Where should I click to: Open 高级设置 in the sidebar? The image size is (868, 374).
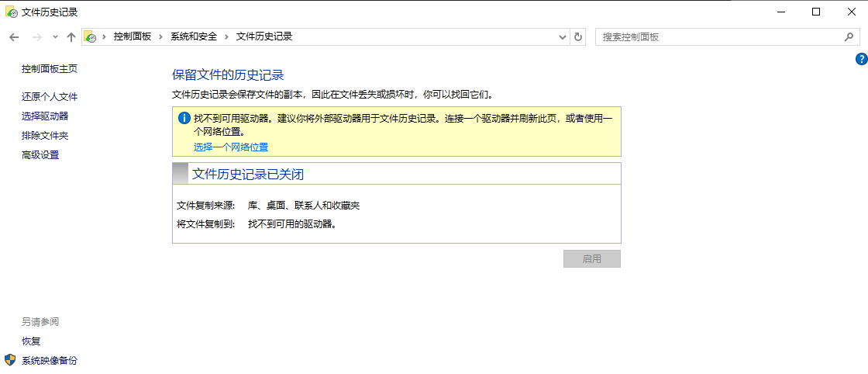[40, 155]
